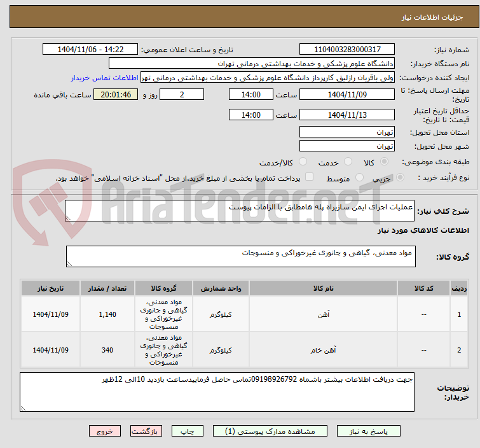Viewport: 480px width, 448px height.
Task: Click the نام کالا column header
Action: (323, 288)
